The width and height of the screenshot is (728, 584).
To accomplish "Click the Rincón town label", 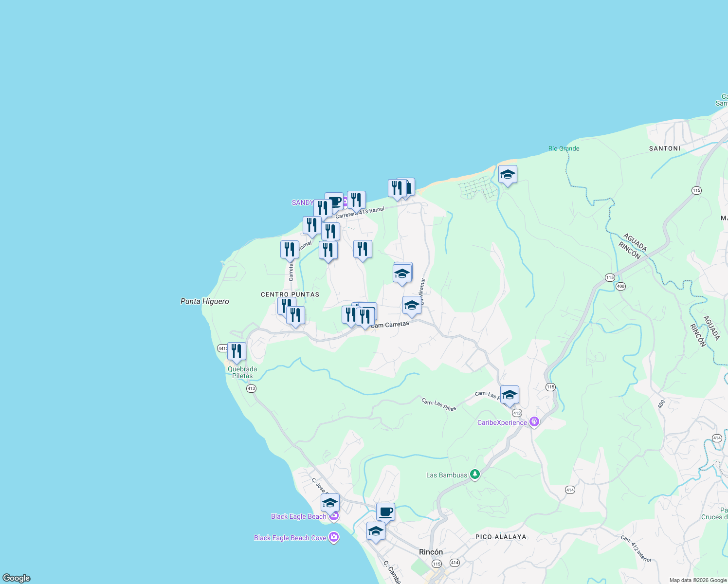I will (431, 552).
